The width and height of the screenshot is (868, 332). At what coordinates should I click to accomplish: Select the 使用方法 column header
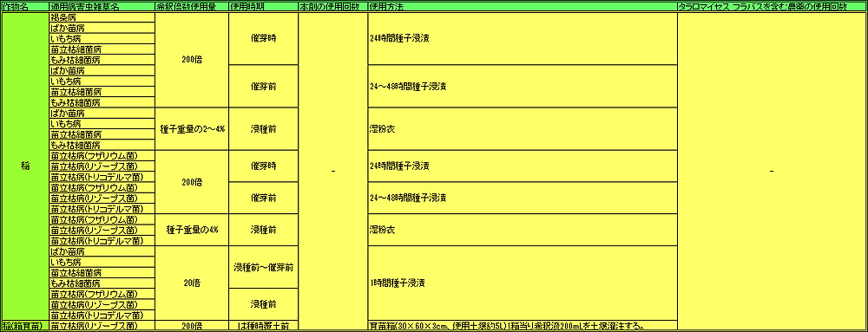pos(523,7)
